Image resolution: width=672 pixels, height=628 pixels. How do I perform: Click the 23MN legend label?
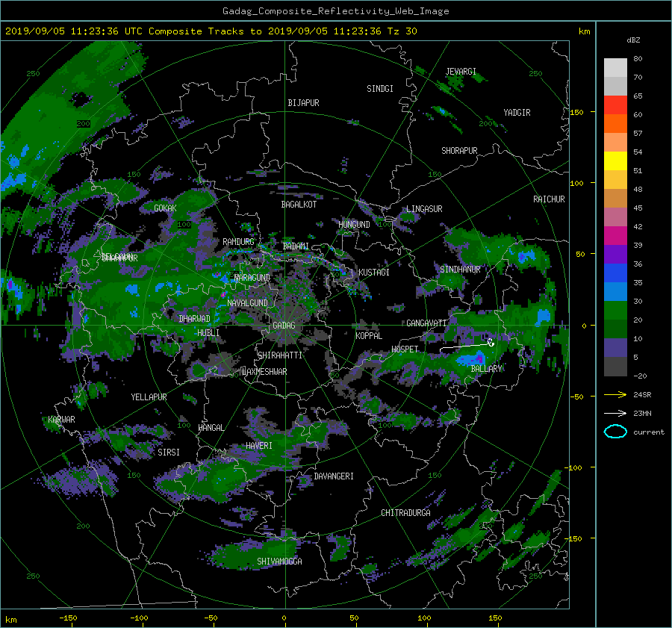(x=642, y=414)
